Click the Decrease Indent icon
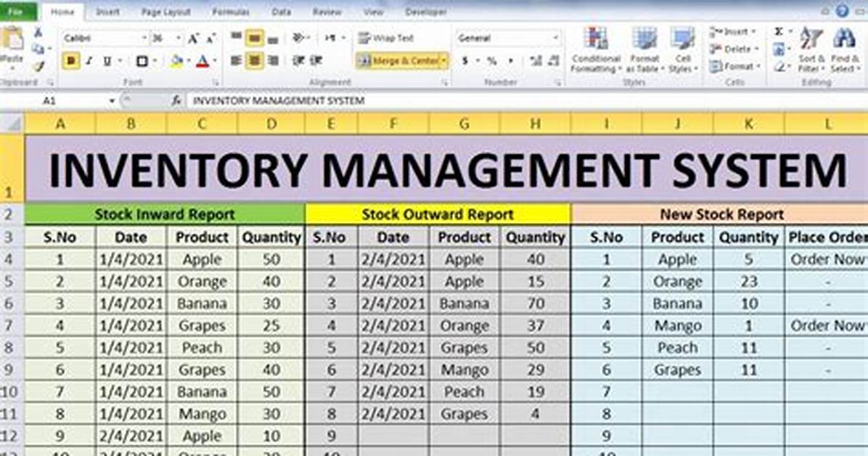The image size is (868, 456). pyautogui.click(x=298, y=60)
